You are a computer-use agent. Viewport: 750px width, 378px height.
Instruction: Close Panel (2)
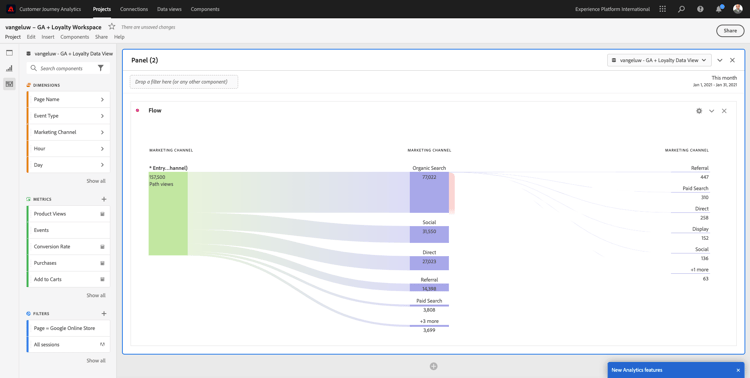point(732,60)
